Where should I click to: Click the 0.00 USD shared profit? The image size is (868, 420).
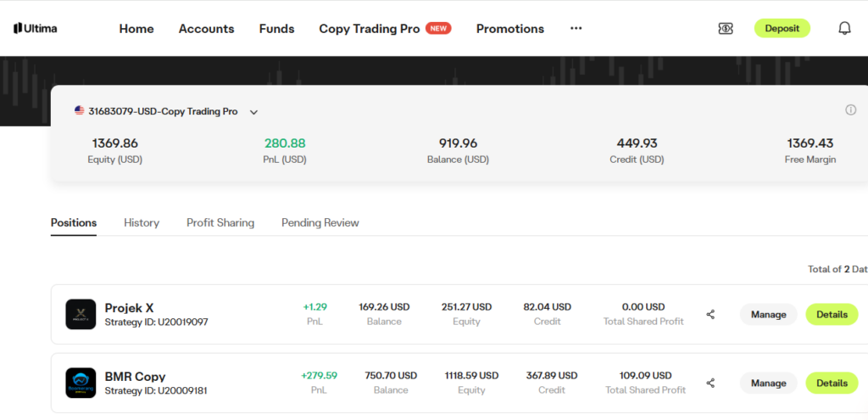coord(644,307)
